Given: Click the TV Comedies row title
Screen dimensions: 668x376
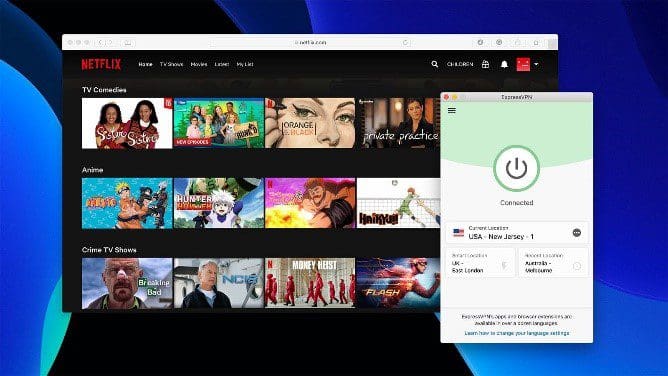Looking at the screenshot, I should coord(104,90).
